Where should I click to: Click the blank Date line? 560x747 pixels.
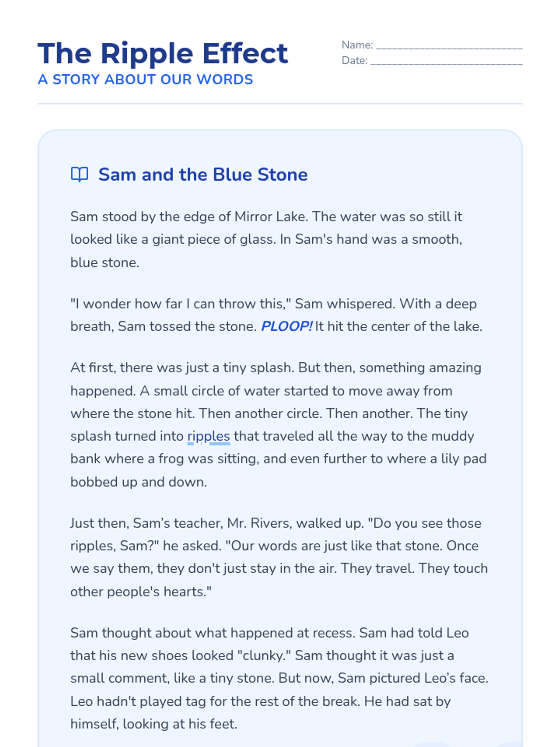(446, 61)
